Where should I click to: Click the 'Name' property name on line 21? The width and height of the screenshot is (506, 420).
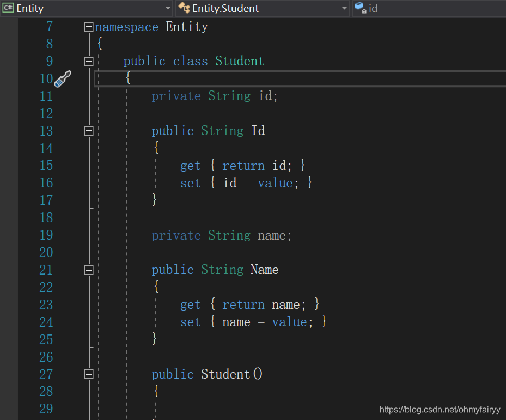[x=265, y=270]
